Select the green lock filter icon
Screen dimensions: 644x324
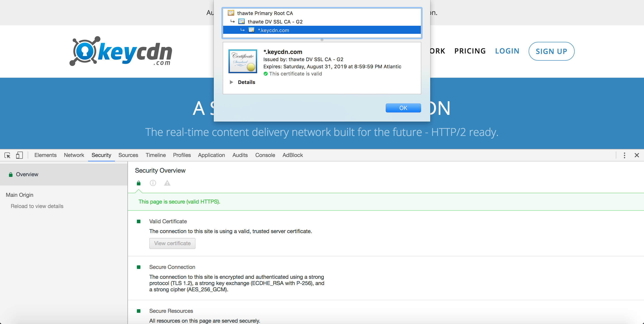tap(138, 183)
